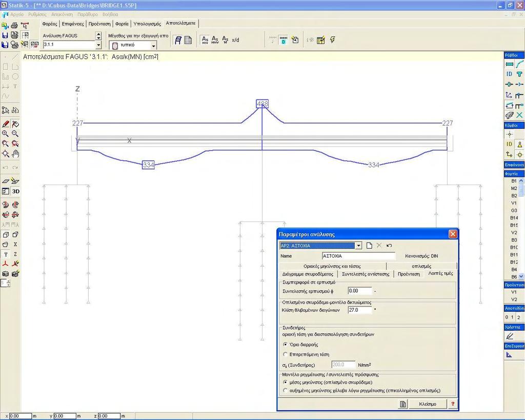Image resolution: width=525 pixels, height=420 pixels.
Task: Click the ID icon in Κόμβοι panel
Action: [x=509, y=144]
